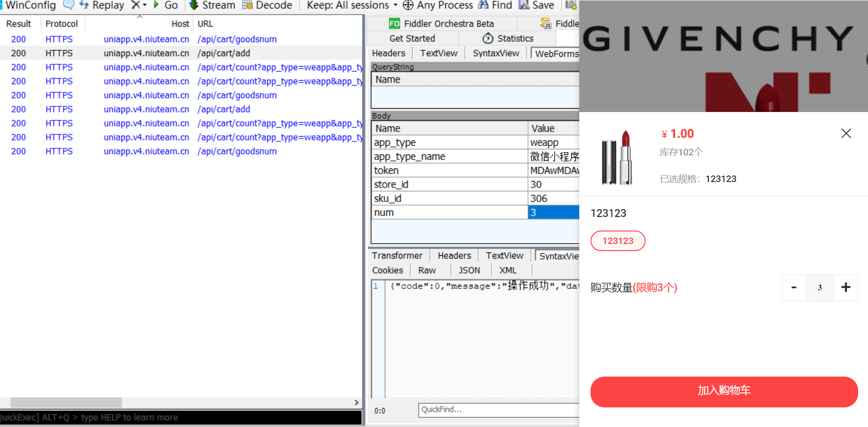
Task: Select the highlighted /api/cart/add session row
Action: coord(181,53)
